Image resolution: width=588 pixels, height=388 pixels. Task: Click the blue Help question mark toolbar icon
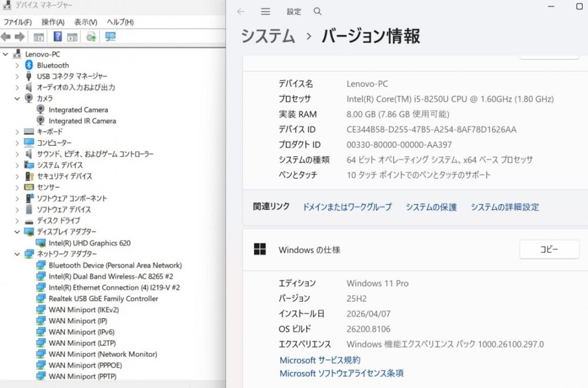coord(58,36)
